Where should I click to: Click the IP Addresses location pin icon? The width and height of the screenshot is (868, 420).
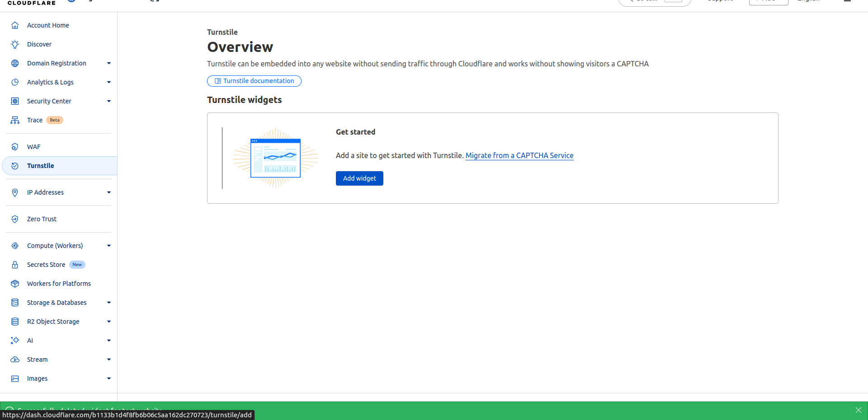pyautogui.click(x=15, y=192)
